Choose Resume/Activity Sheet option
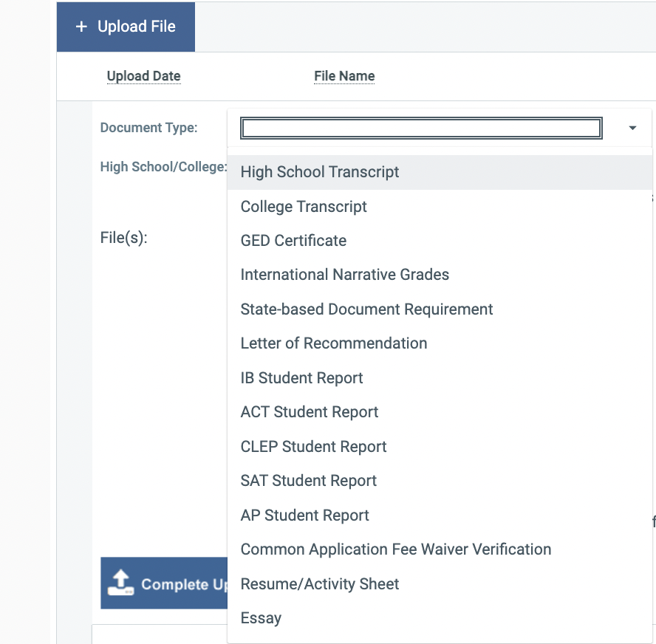This screenshot has height=644, width=656. pos(320,584)
